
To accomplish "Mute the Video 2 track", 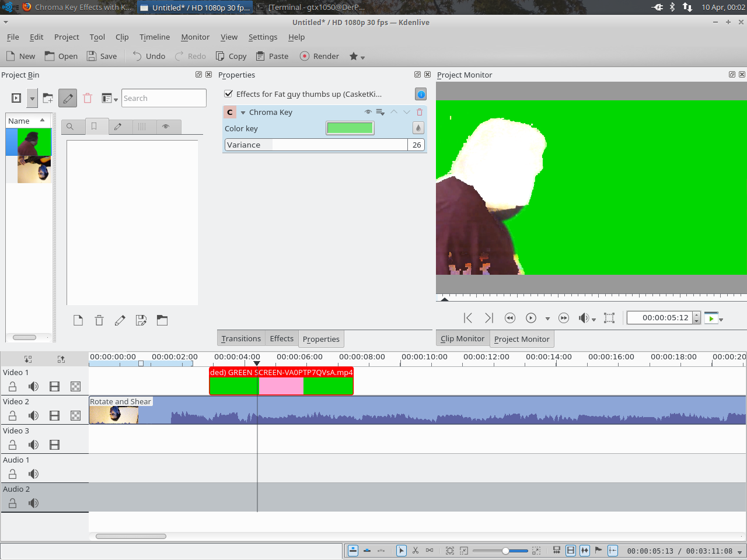I will tap(33, 415).
